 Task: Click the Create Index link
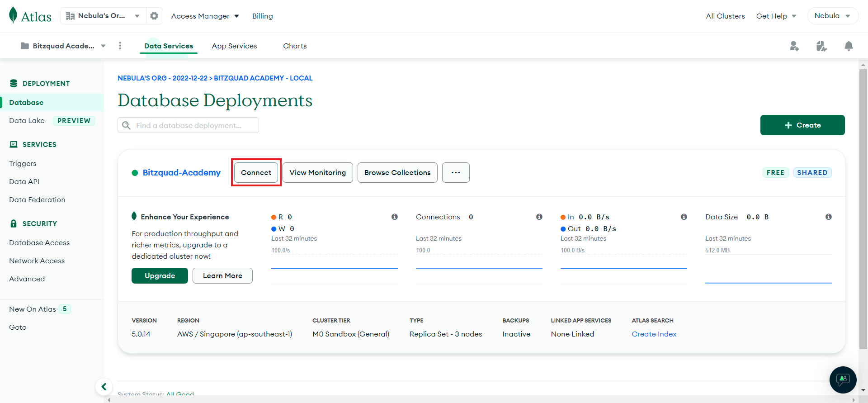coord(654,334)
